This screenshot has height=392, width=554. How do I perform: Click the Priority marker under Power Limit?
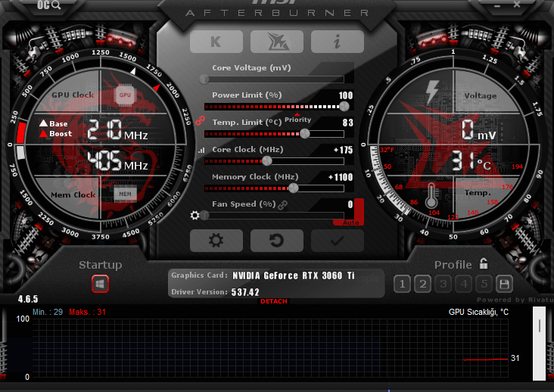298,119
